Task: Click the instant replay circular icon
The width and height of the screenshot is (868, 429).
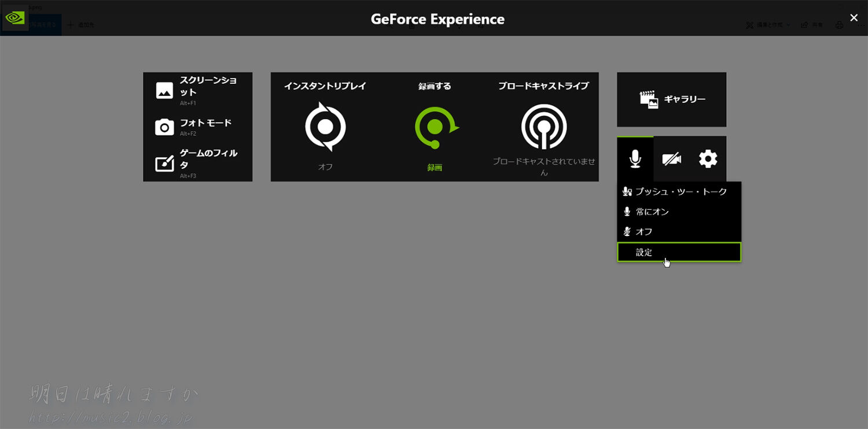Action: (325, 127)
